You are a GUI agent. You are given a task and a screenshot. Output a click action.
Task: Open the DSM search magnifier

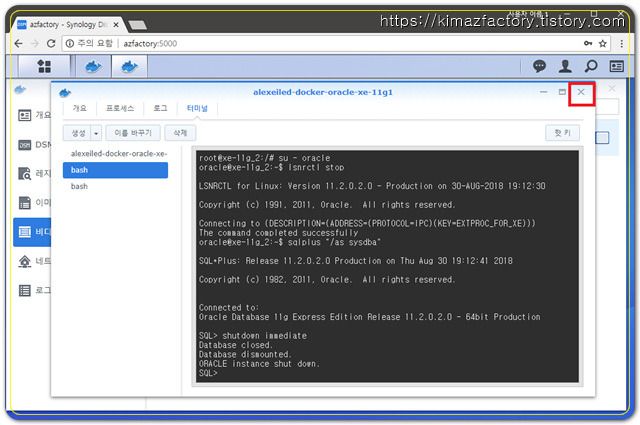pyautogui.click(x=591, y=66)
